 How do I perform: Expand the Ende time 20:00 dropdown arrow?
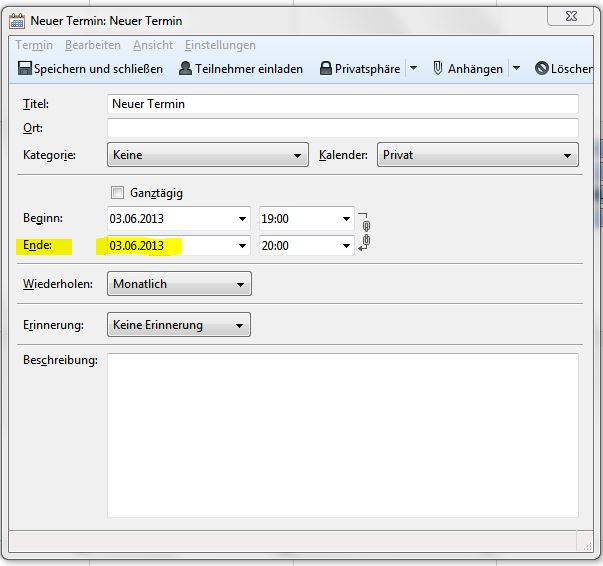coord(346,246)
